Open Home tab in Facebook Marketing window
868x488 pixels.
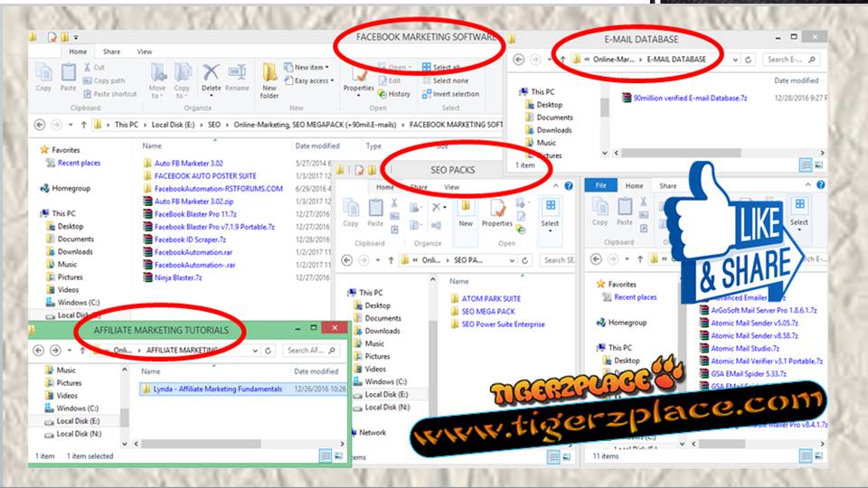(78, 52)
